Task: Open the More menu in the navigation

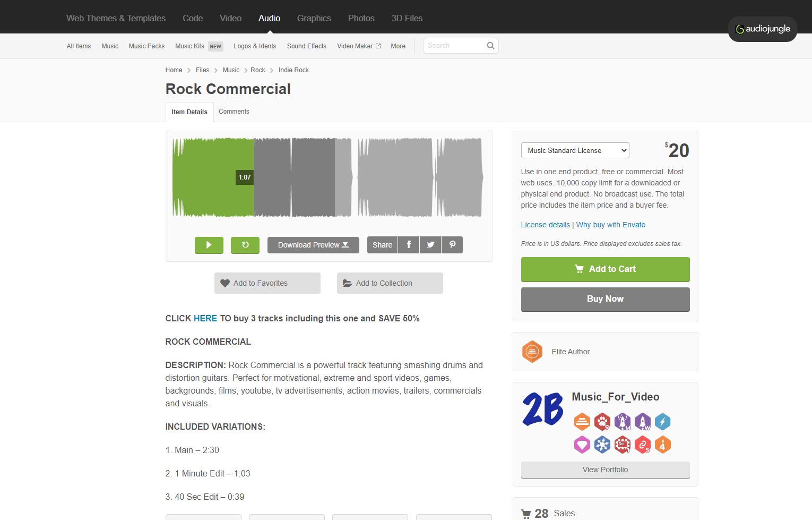Action: pyautogui.click(x=398, y=46)
